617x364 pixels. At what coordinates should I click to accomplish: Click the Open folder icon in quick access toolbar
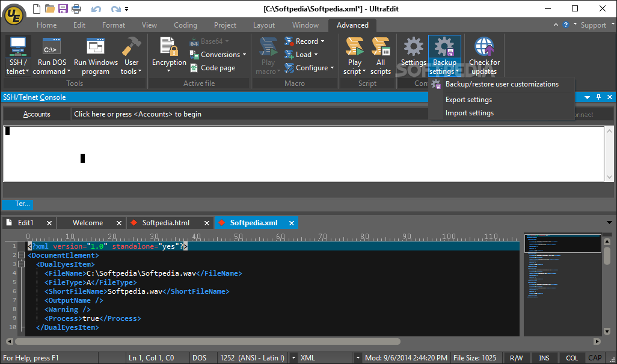49,8
